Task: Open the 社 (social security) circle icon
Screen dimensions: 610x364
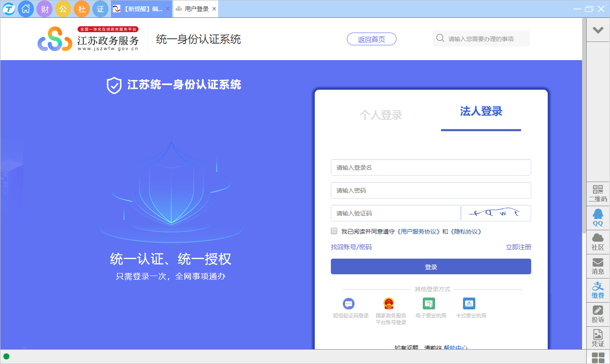Action: [82, 9]
